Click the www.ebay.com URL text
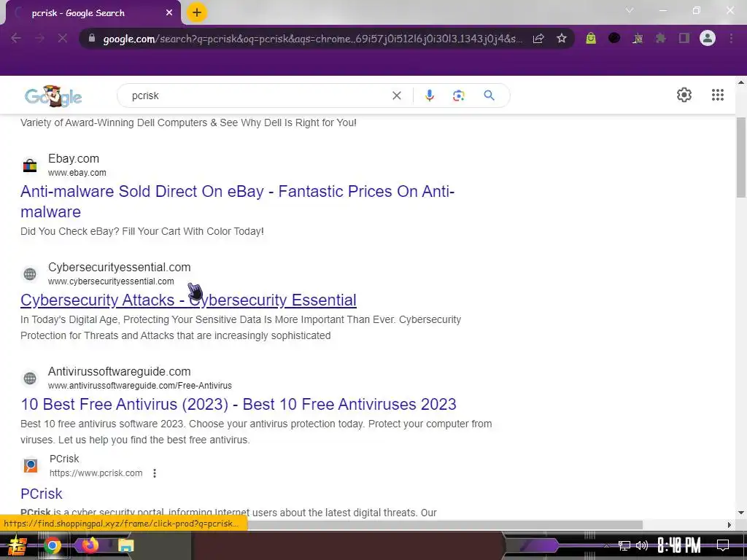This screenshot has width=747, height=560. 77,173
